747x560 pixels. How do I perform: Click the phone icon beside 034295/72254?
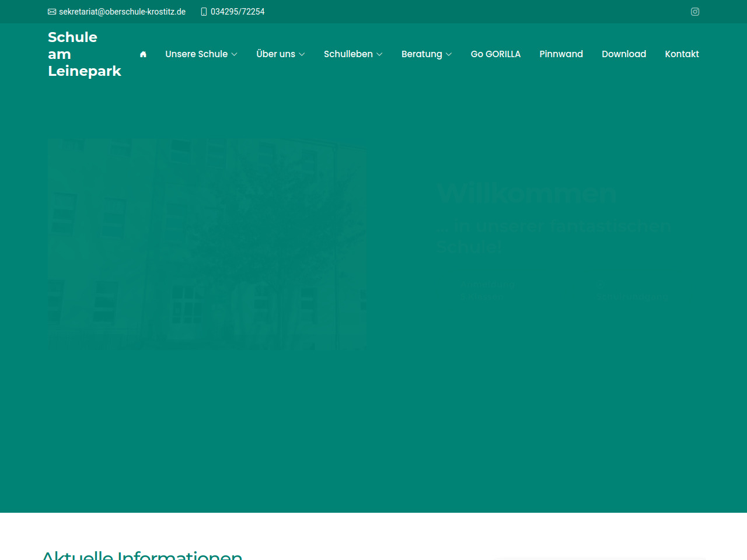click(x=204, y=12)
